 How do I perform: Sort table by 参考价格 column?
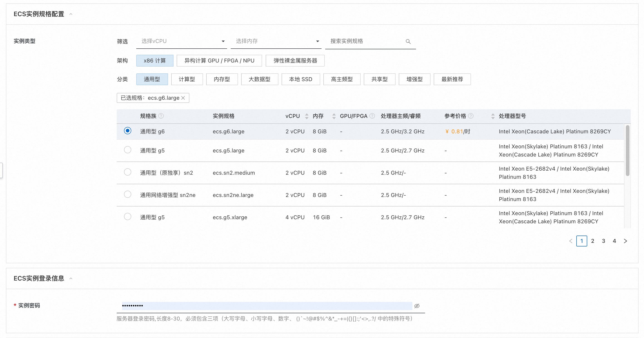[493, 116]
